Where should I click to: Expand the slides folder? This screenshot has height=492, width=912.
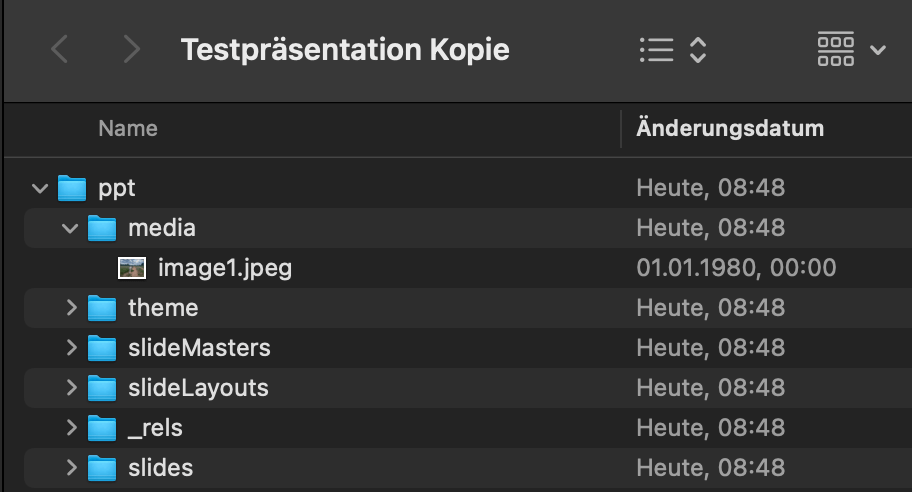(72, 468)
